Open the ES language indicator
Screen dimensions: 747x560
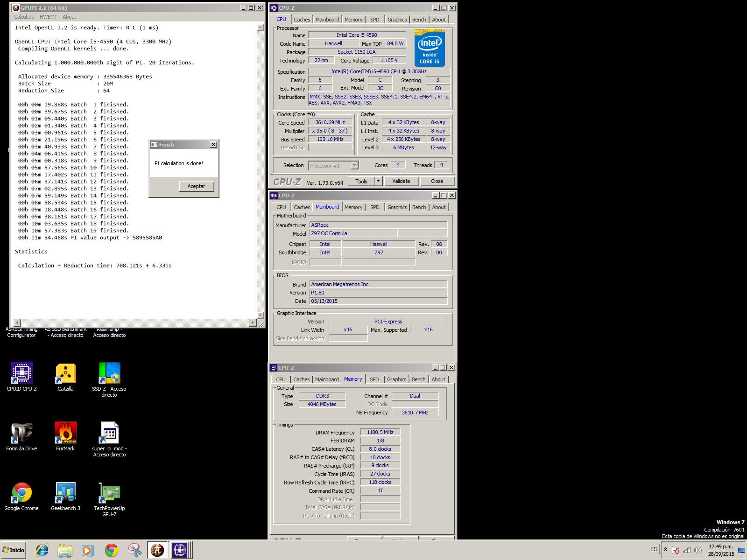[653, 549]
